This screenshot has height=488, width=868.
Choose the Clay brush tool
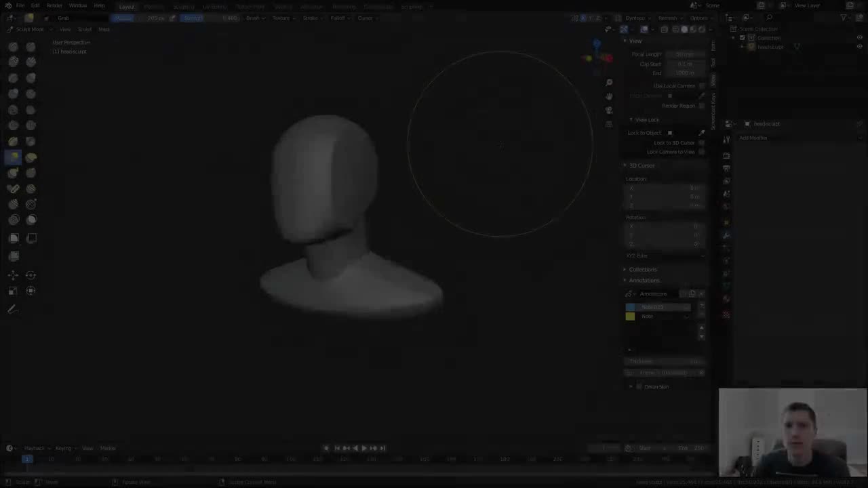[14, 62]
